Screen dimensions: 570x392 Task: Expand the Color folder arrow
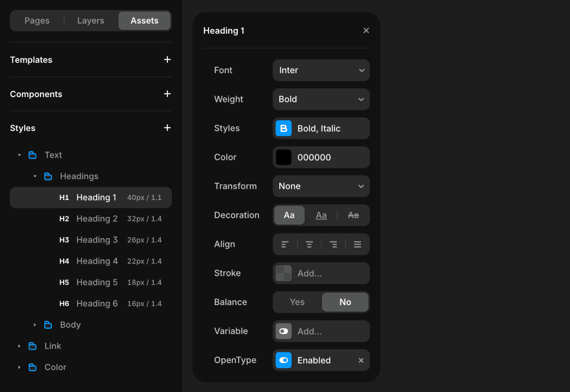pos(19,367)
